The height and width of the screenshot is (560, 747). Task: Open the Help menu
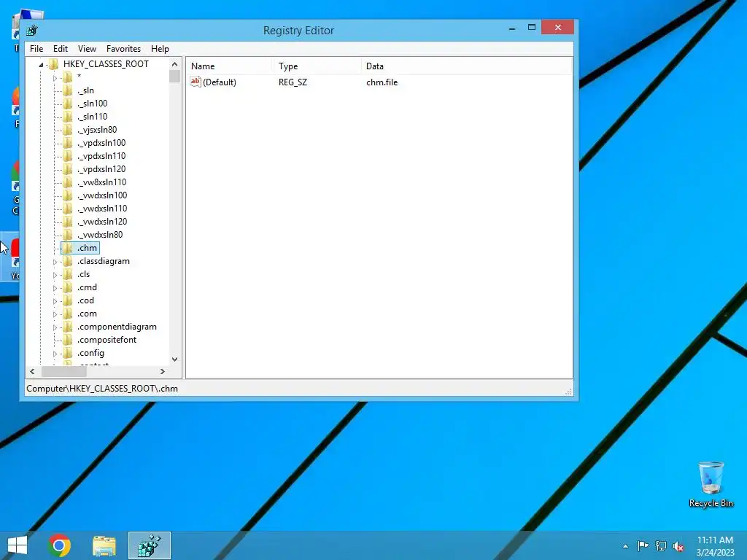pyautogui.click(x=160, y=49)
